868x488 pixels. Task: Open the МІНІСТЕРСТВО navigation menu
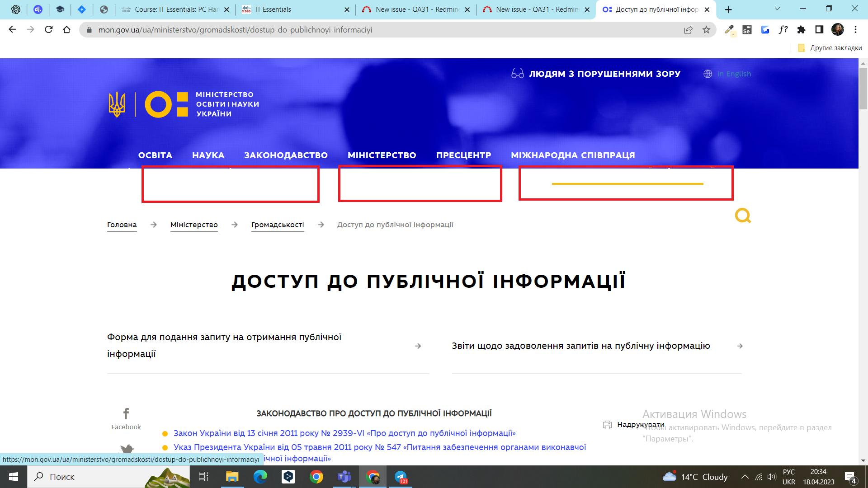tap(382, 155)
